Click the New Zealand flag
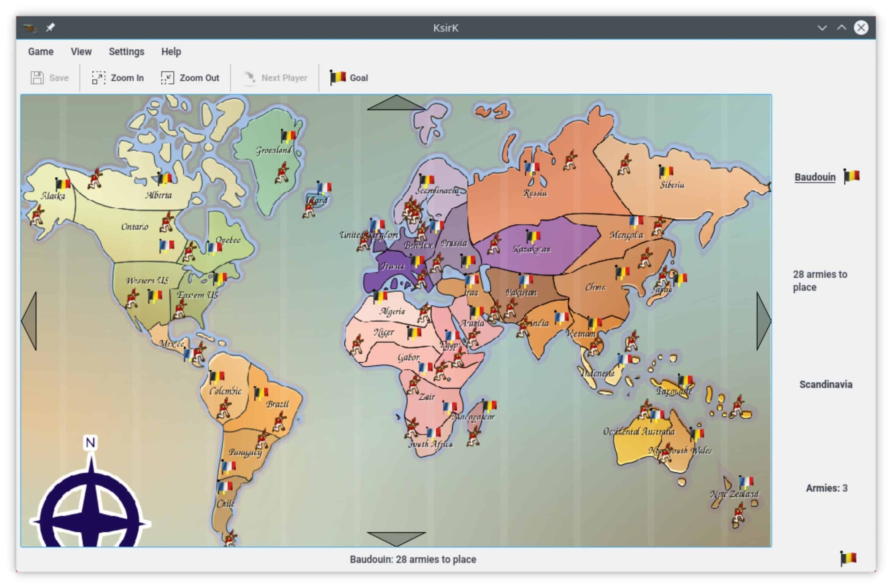892x588 pixels. pos(746,482)
